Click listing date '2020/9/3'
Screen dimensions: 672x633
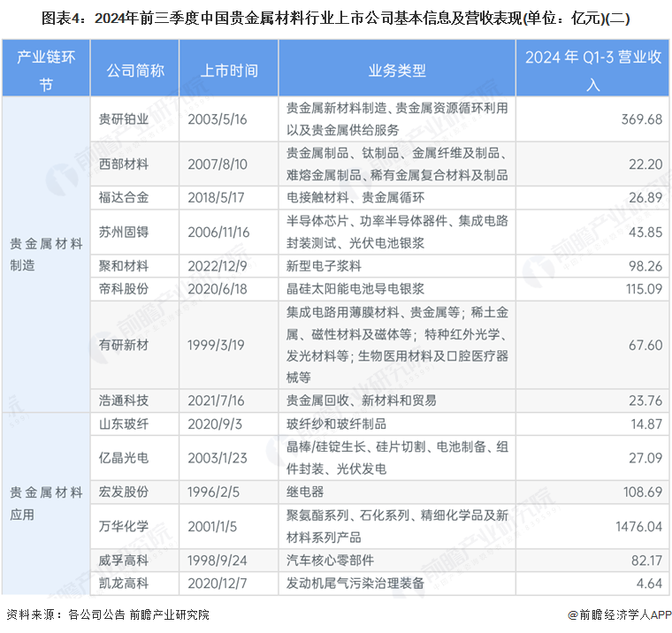(x=215, y=424)
